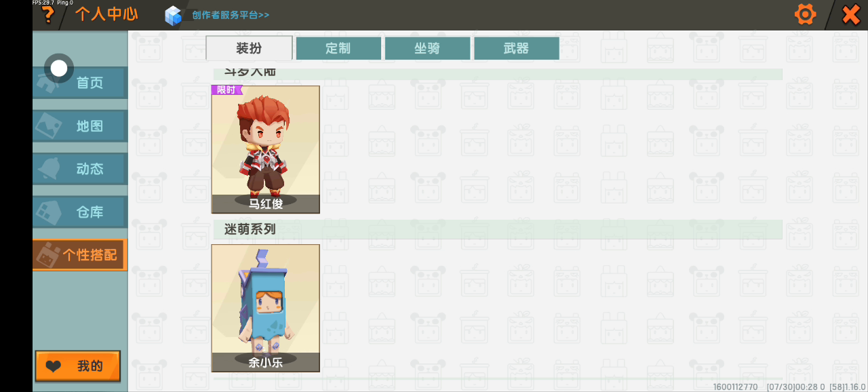The height and width of the screenshot is (392, 868).
Task: Select the 装扮 tab
Action: point(249,48)
